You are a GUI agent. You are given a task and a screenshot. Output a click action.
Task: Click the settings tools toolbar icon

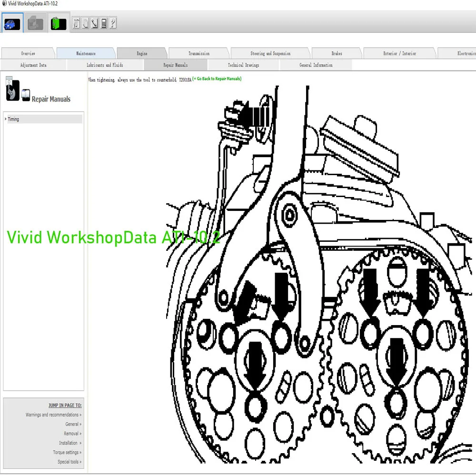point(76,23)
